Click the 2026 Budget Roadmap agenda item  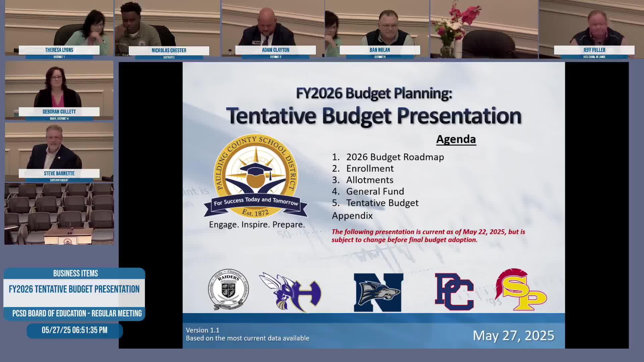395,157
